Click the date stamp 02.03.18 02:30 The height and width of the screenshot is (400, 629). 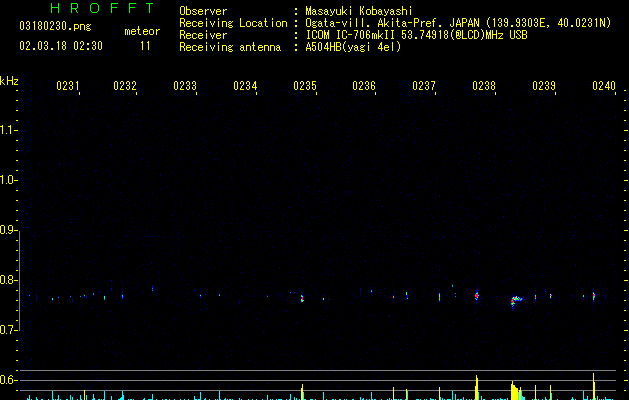(x=61, y=45)
